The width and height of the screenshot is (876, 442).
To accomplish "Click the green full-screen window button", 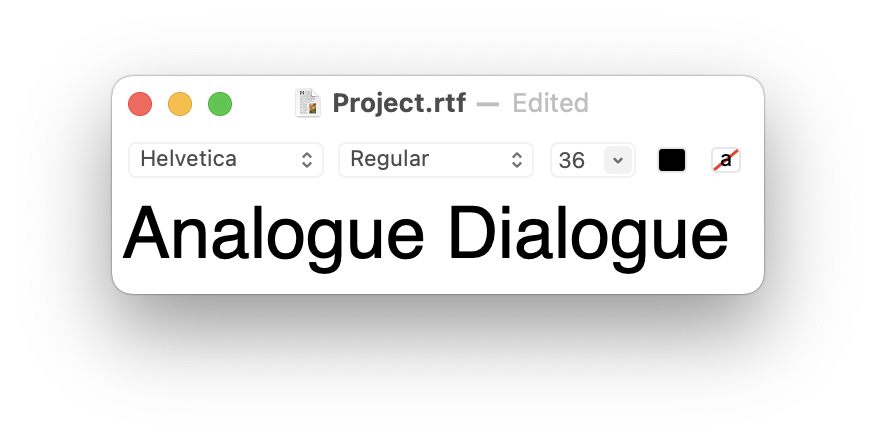I will coord(220,104).
